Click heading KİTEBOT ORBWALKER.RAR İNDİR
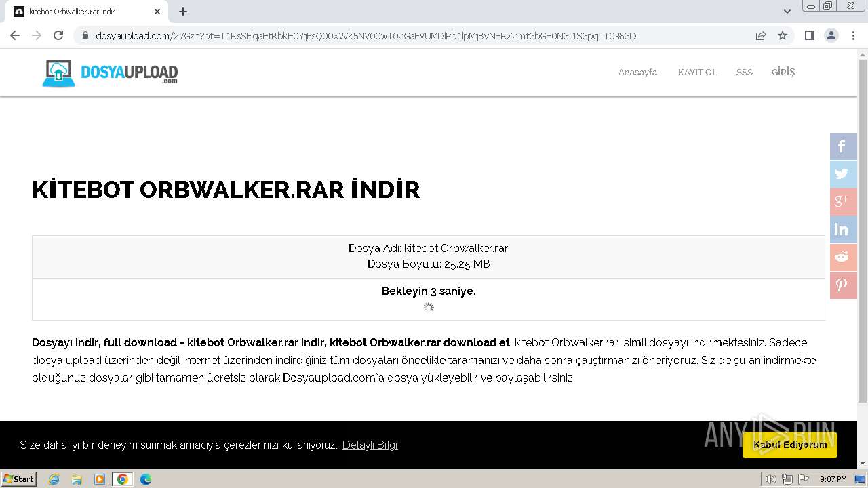Viewport: 868px width, 488px height. click(226, 190)
